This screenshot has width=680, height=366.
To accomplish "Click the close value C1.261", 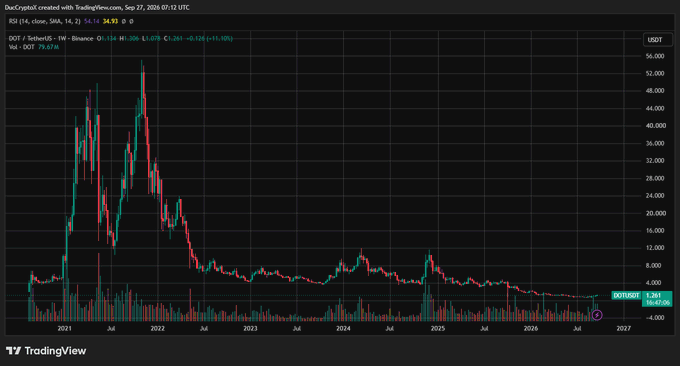I will click(173, 38).
